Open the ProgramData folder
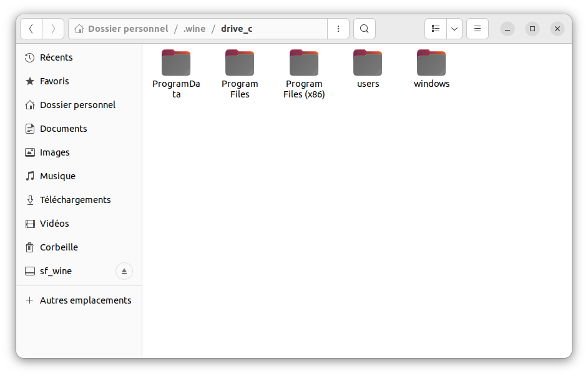The width and height of the screenshot is (588, 376). pyautogui.click(x=176, y=74)
